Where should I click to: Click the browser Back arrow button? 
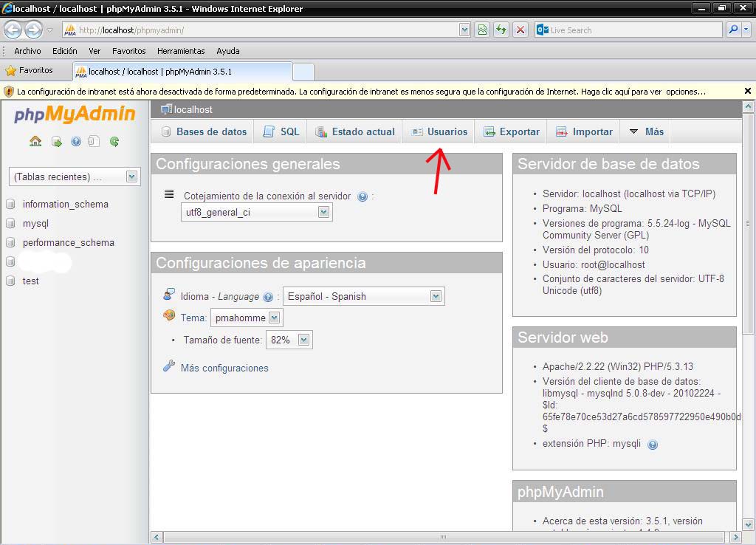coord(13,30)
